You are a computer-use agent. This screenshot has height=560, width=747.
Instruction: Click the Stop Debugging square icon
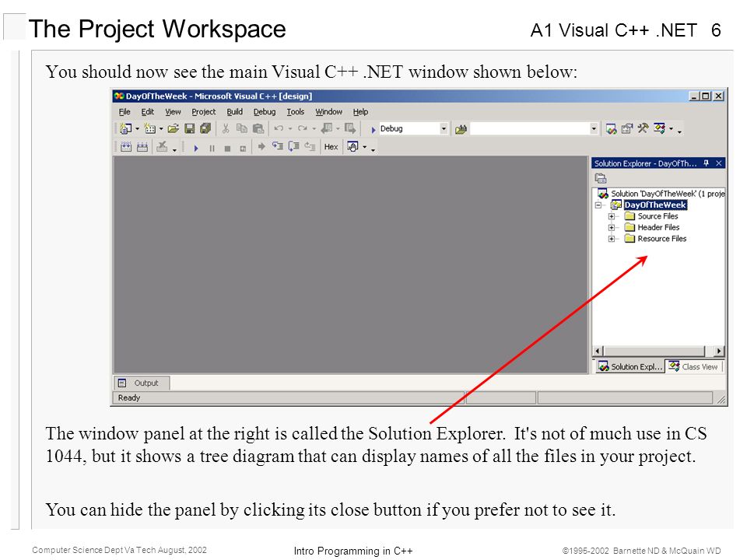pyautogui.click(x=228, y=149)
